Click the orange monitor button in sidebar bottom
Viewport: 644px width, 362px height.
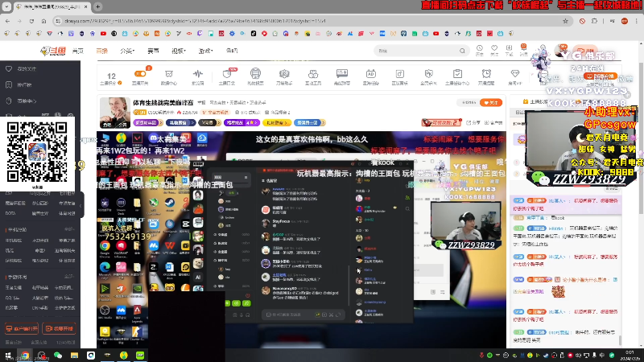click(22, 329)
